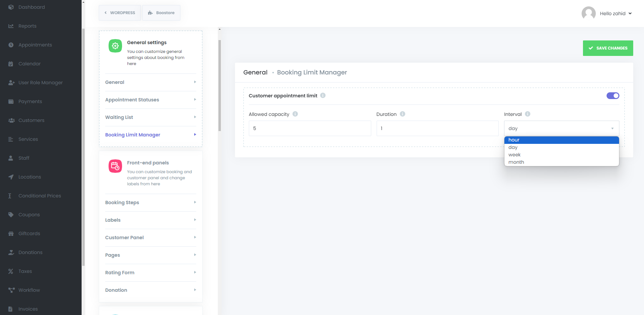This screenshot has height=315, width=644.
Task: Choose 'month' in the open Interval dropdown
Action: [516, 162]
